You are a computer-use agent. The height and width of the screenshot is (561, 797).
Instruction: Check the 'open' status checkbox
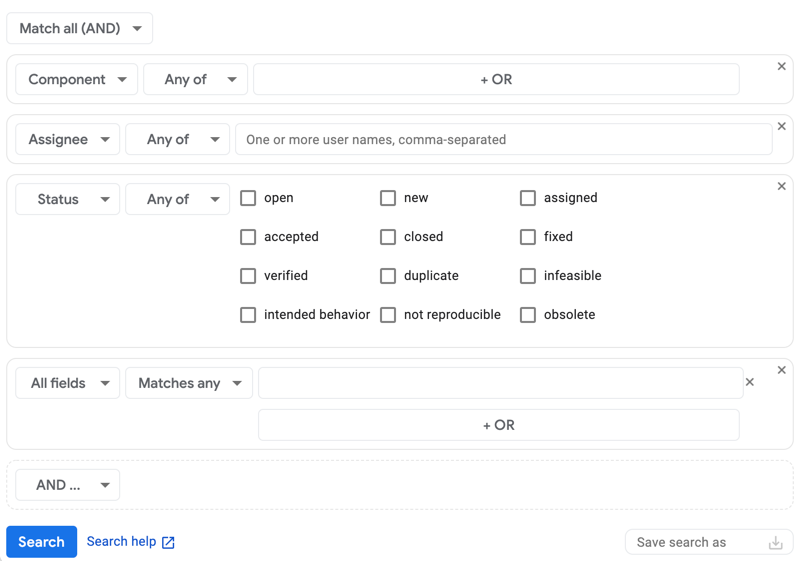(x=248, y=198)
